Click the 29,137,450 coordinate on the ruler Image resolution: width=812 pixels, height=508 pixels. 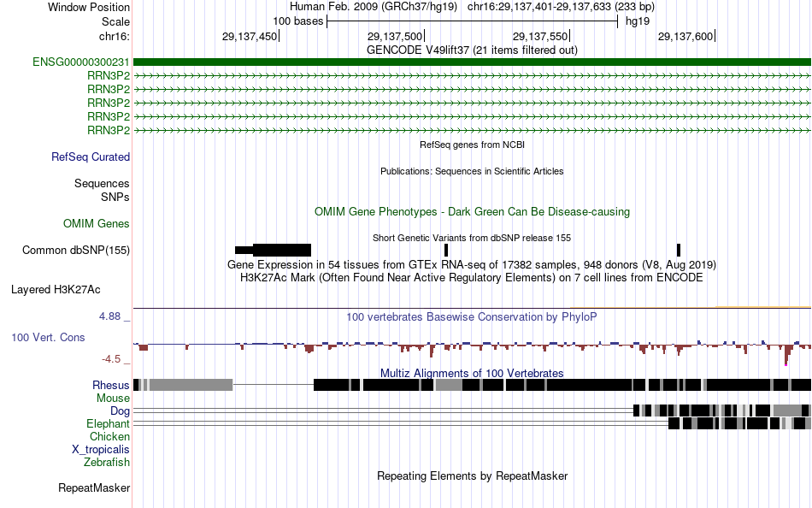point(249,36)
